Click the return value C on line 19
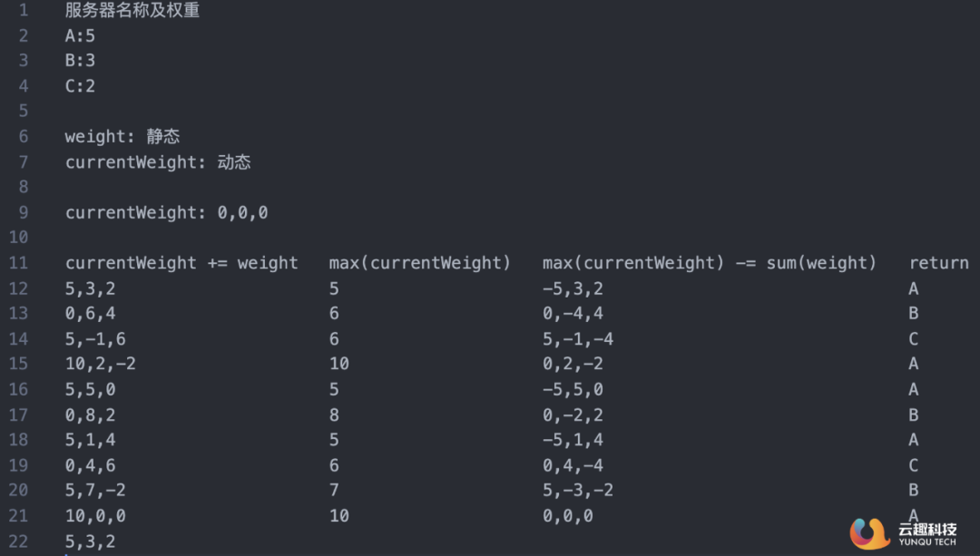Screen dimensions: 980x556 [913, 465]
